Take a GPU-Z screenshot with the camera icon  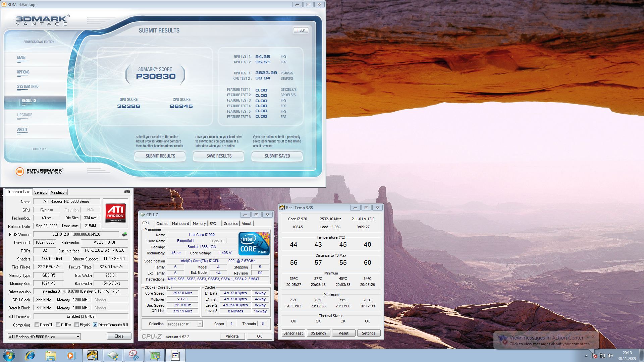point(127,192)
